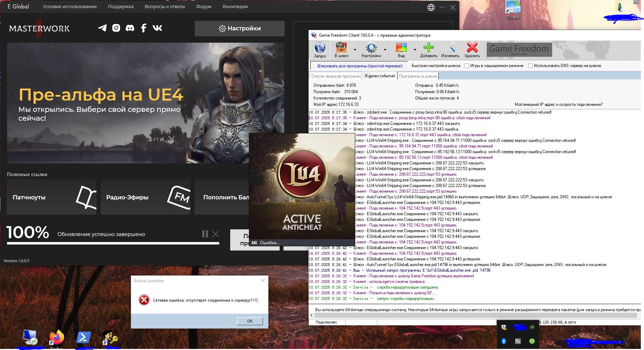Enable Игры в защищенном режиме checkbox
The height and width of the screenshot is (350, 644).
tap(467, 66)
